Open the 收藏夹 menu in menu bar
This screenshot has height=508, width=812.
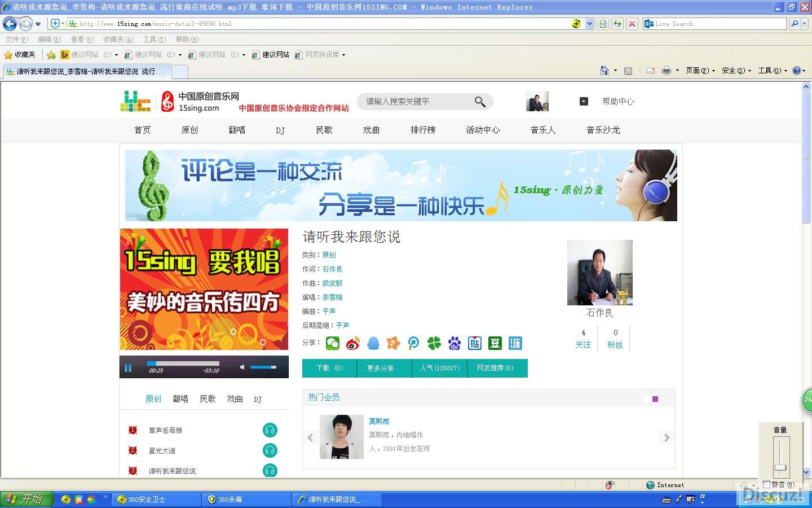[x=118, y=40]
